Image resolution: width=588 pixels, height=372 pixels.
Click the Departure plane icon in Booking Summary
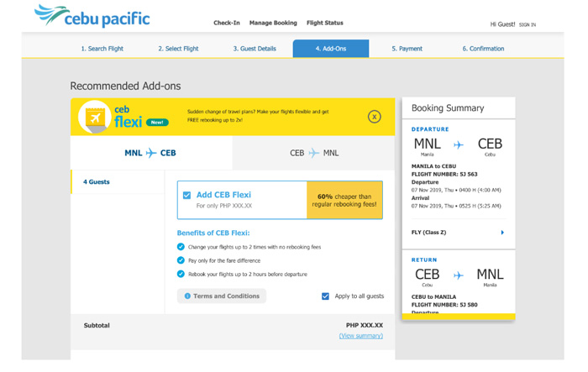(x=459, y=144)
